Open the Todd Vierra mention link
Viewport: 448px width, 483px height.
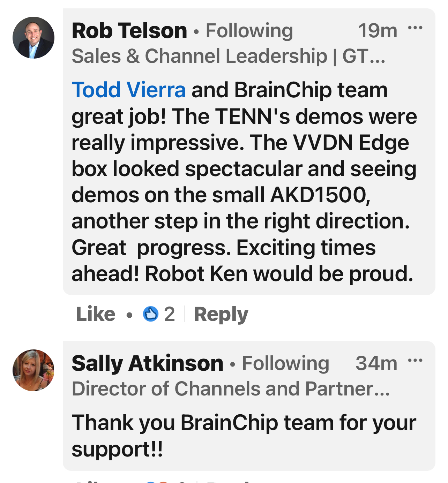click(x=128, y=90)
